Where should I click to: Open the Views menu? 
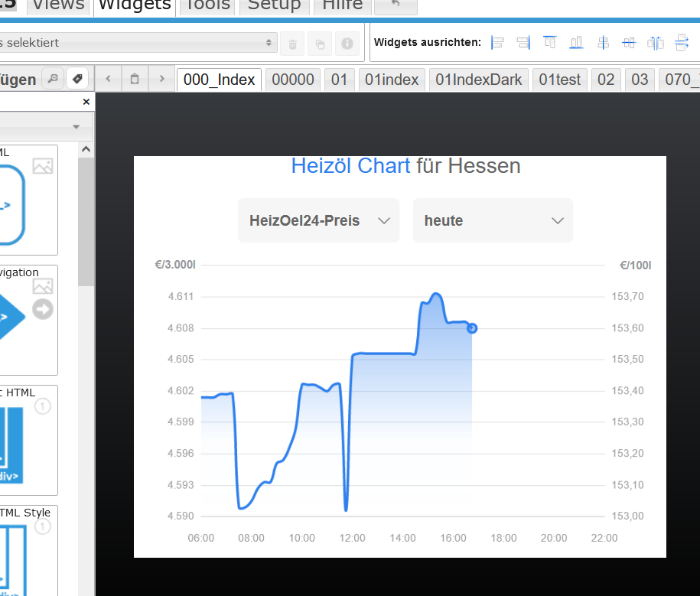58,5
